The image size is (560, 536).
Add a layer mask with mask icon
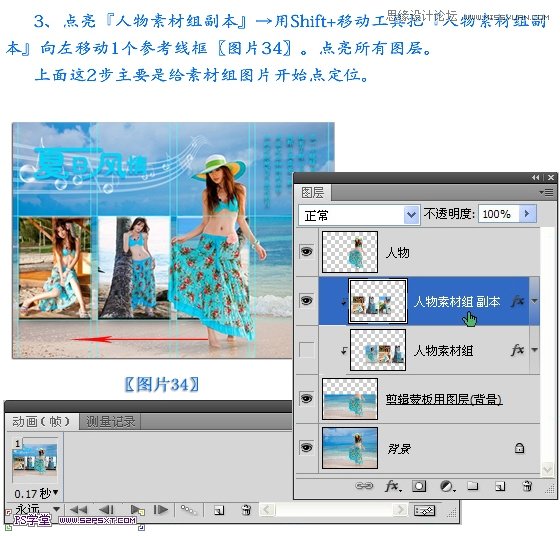[419, 486]
